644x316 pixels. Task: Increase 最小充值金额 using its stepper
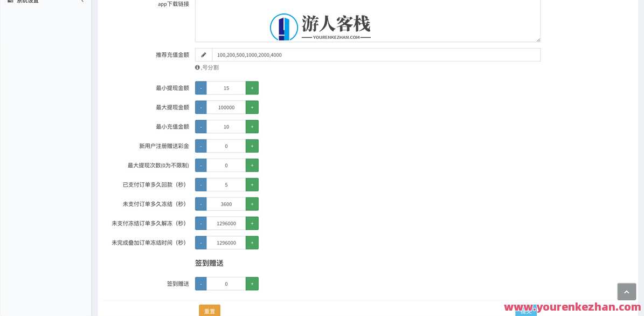pos(252,126)
